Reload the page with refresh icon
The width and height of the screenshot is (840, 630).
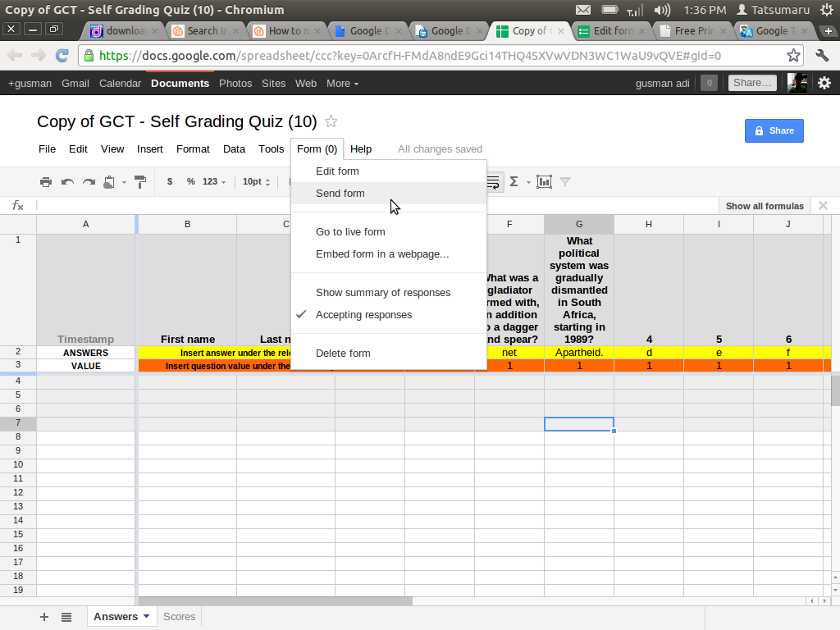pyautogui.click(x=62, y=55)
